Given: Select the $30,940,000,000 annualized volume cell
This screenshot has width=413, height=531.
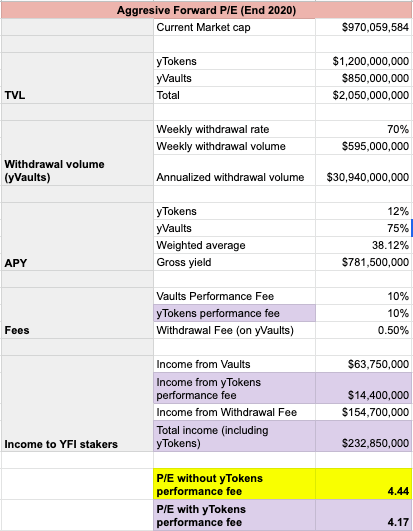Looking at the screenshot, I should pos(364,170).
